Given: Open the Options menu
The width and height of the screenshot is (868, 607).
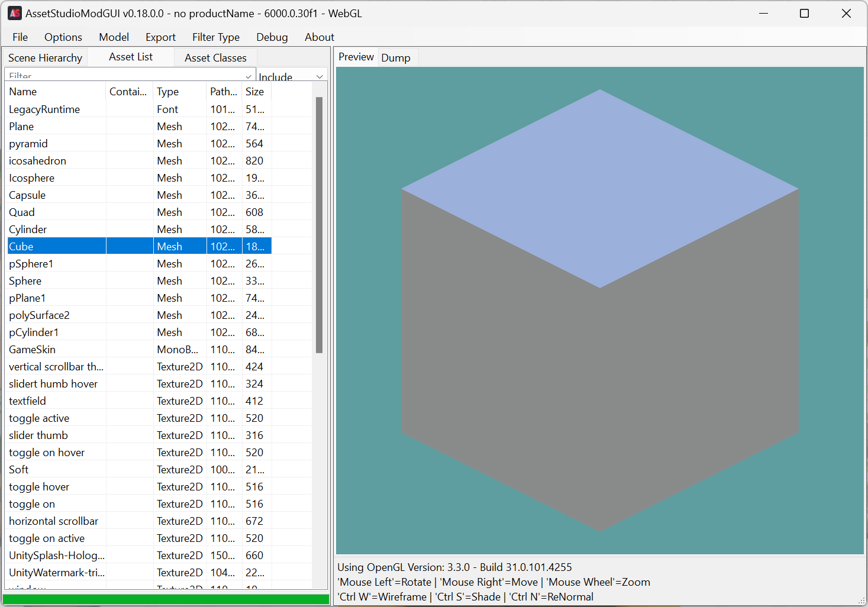Looking at the screenshot, I should point(63,37).
